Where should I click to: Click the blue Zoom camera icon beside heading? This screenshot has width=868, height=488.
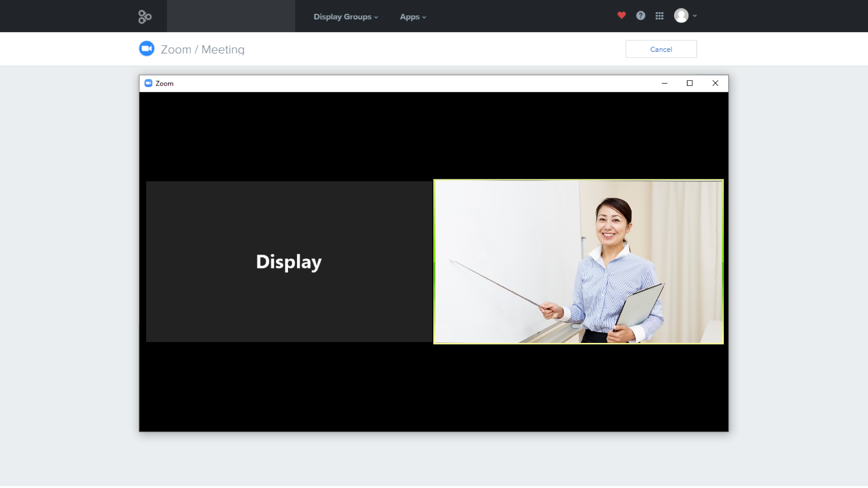(x=146, y=49)
